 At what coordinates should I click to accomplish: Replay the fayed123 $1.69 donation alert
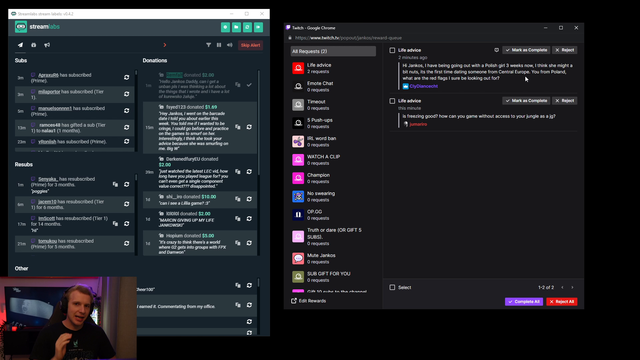click(249, 127)
